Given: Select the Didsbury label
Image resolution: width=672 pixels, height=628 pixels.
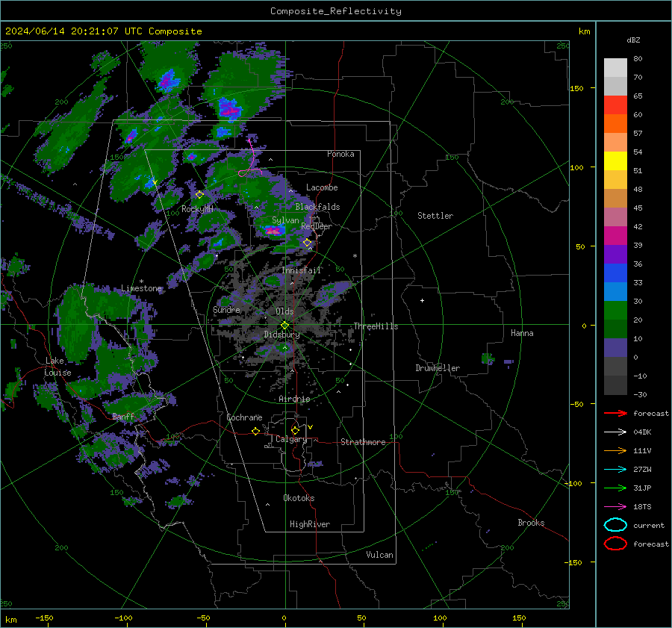Looking at the screenshot, I should pos(281,335).
